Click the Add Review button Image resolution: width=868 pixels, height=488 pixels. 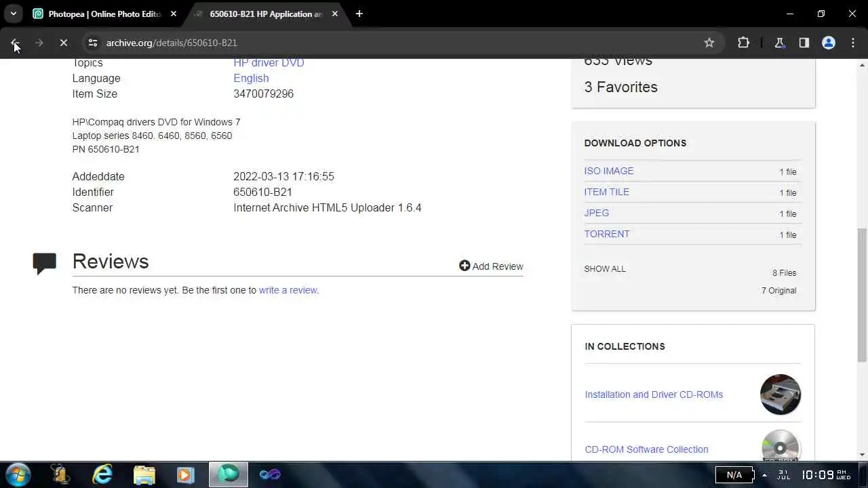491,266
